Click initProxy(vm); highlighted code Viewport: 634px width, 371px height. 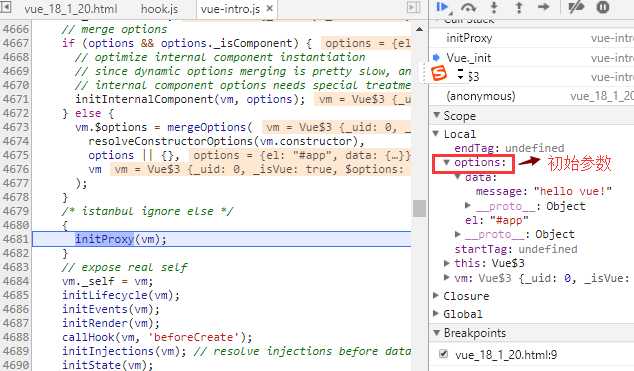pos(120,239)
